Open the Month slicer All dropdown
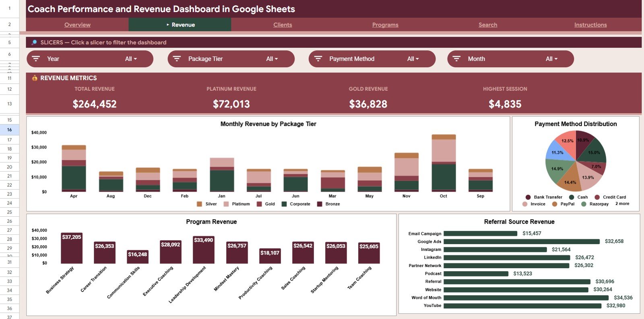Screen dimensions: 644x319 552,59
